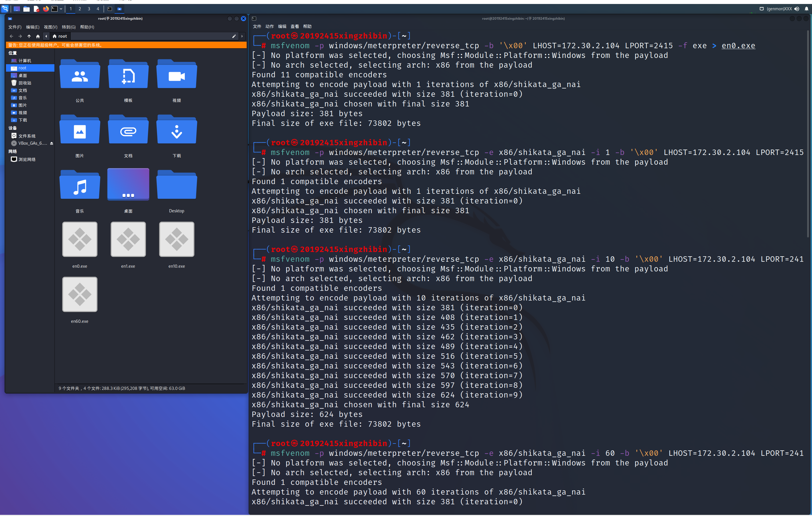This screenshot has width=812, height=516.
Task: Click the parent folder up arrow
Action: point(29,36)
